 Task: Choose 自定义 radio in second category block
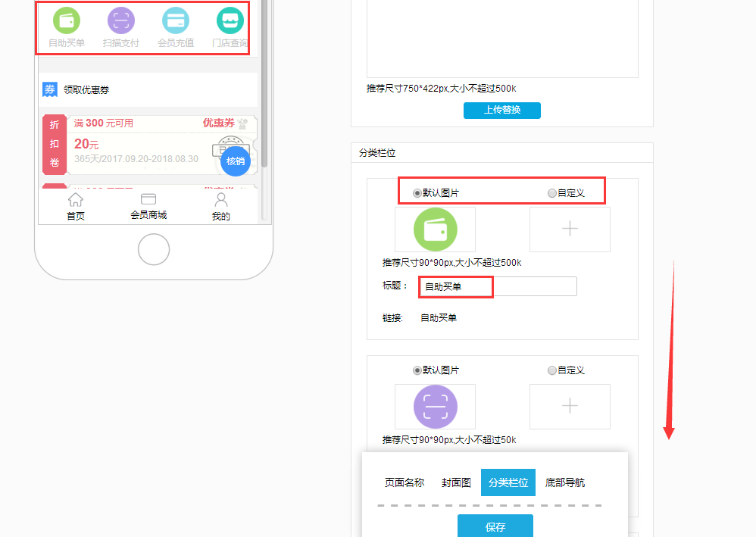coord(551,370)
